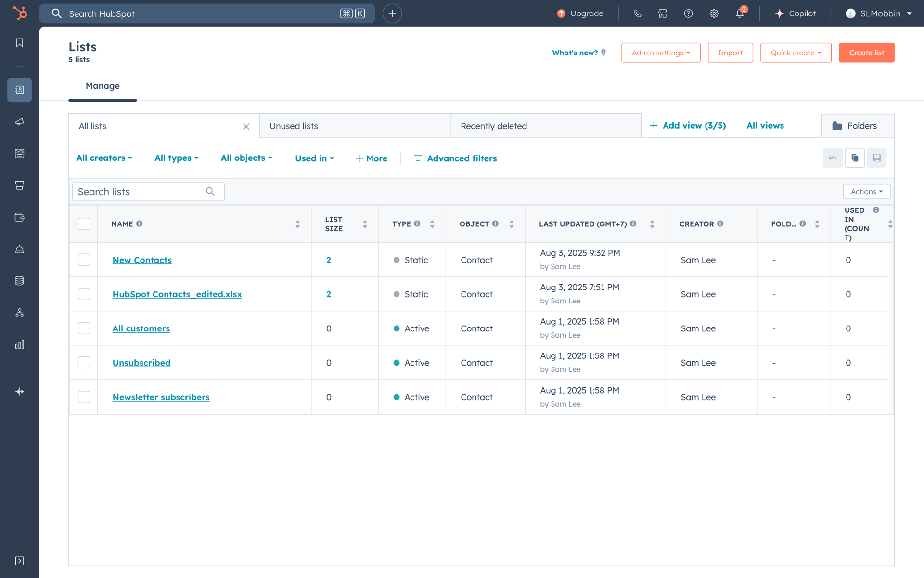Expand the sidebar with the collapse arrow icon
924x578 pixels.
(x=20, y=561)
